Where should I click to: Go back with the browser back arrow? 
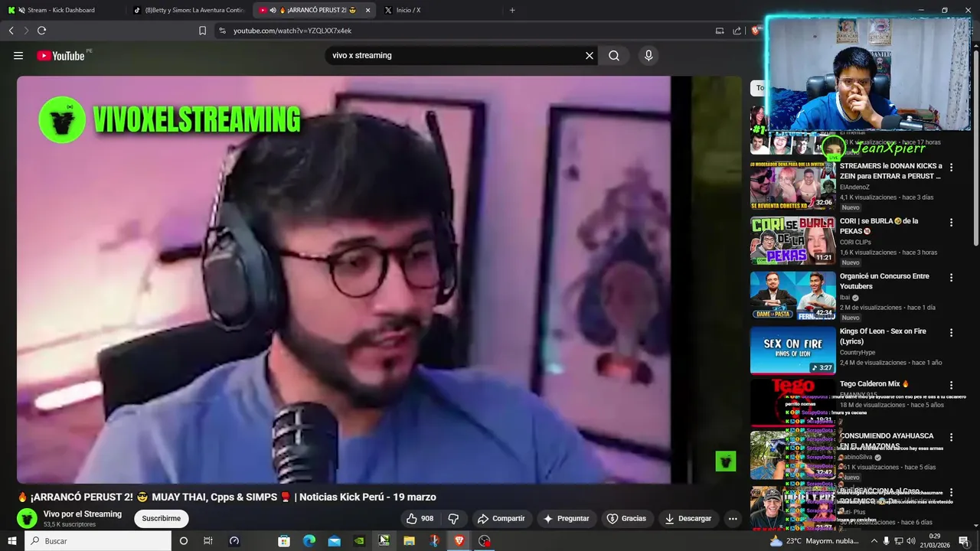click(11, 31)
